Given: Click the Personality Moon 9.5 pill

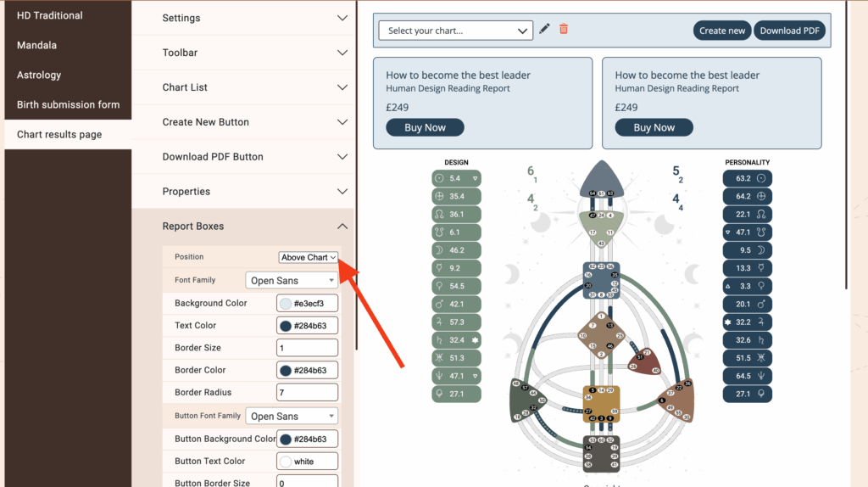Looking at the screenshot, I should tap(747, 250).
